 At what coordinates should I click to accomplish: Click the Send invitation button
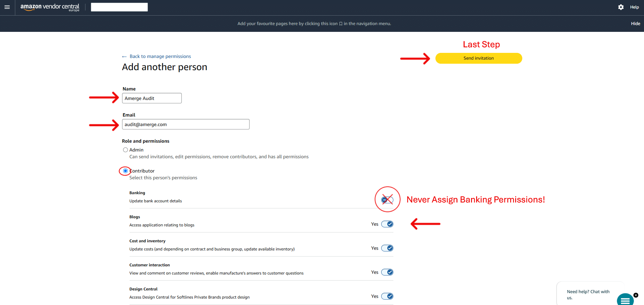478,58
